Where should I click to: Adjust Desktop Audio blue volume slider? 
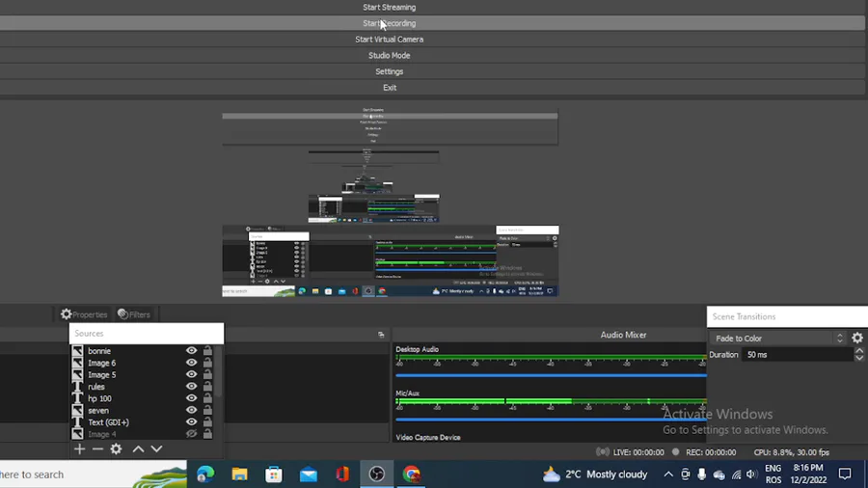tap(551, 375)
